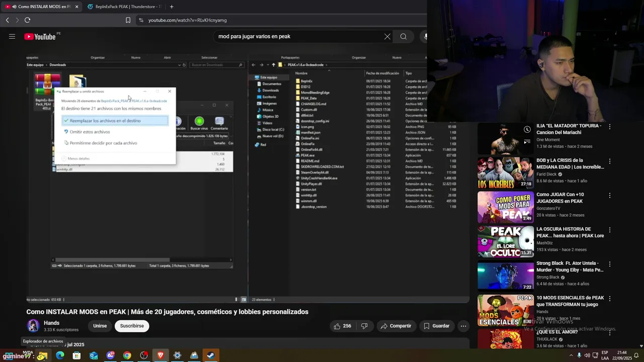Open options for the Strong Black video

coord(610,264)
